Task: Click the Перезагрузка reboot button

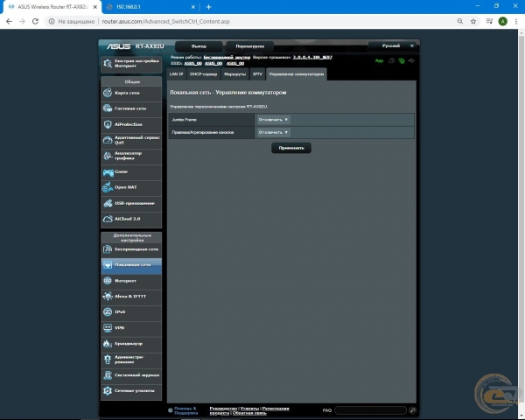Action: click(249, 45)
